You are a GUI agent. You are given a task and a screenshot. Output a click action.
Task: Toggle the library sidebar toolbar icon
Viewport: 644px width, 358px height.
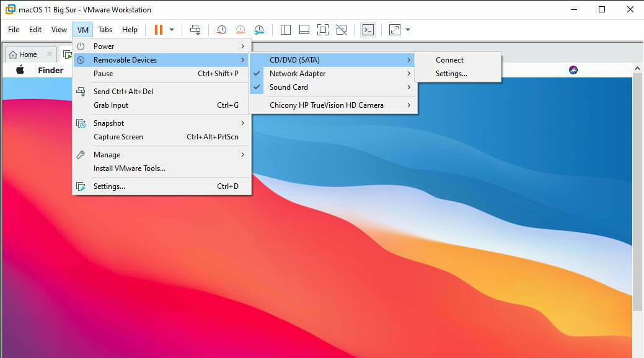pos(286,30)
